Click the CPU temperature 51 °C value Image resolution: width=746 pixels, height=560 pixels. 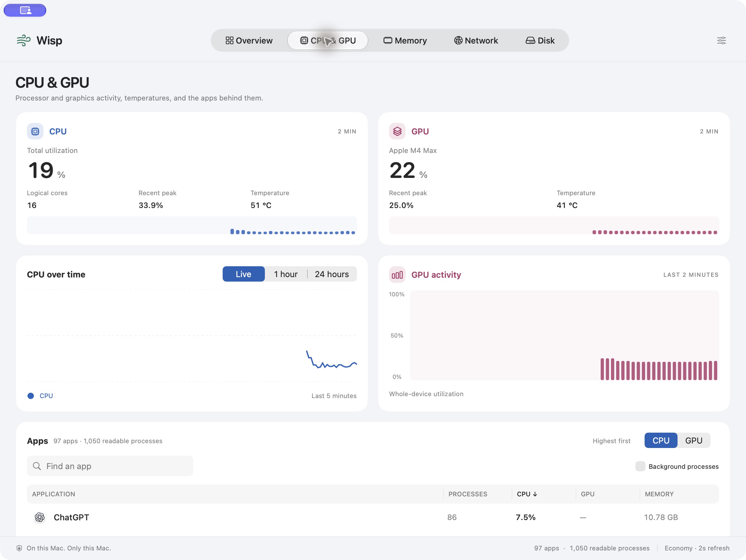[261, 205]
